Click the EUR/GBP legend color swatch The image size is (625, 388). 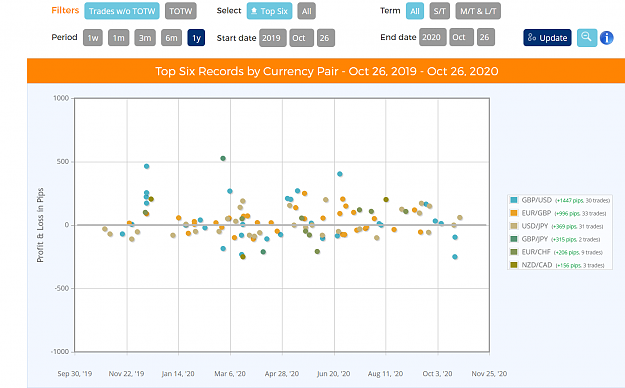[x=514, y=213]
